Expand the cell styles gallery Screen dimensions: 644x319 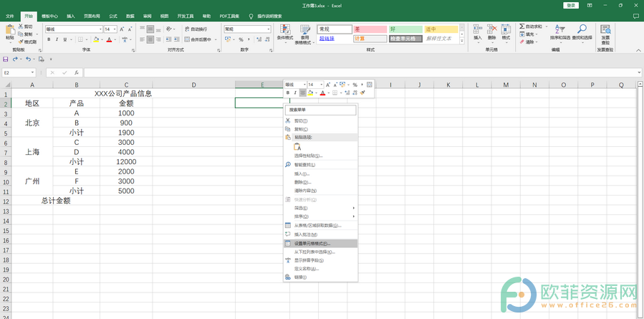tap(461, 41)
